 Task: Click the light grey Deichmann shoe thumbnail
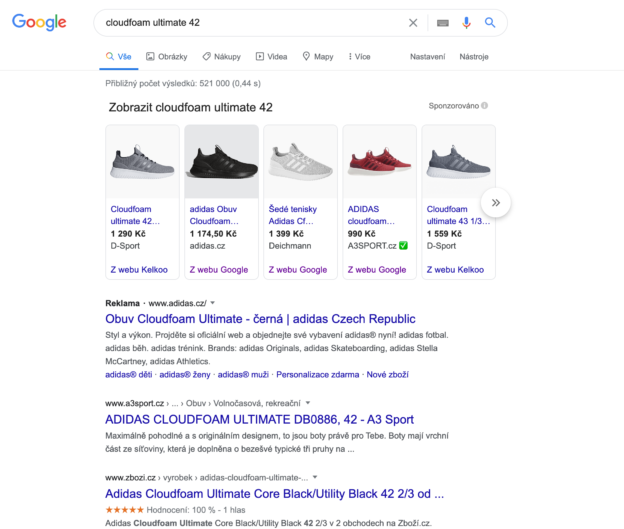tap(300, 162)
